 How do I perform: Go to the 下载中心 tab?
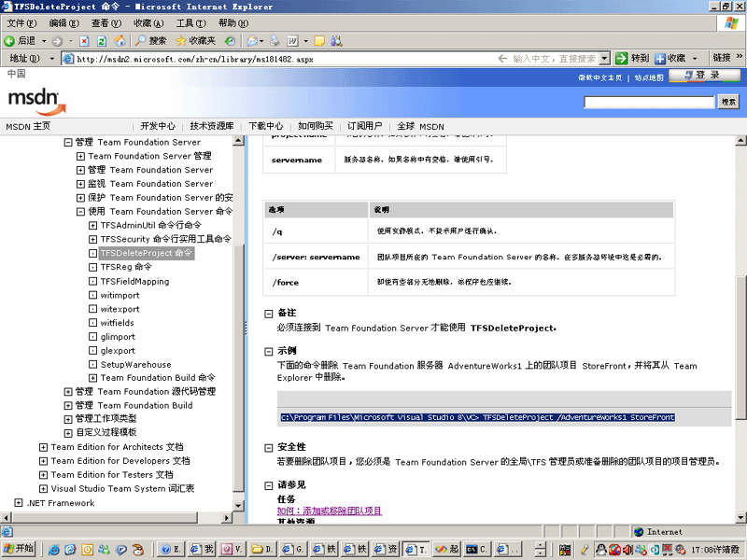(265, 126)
